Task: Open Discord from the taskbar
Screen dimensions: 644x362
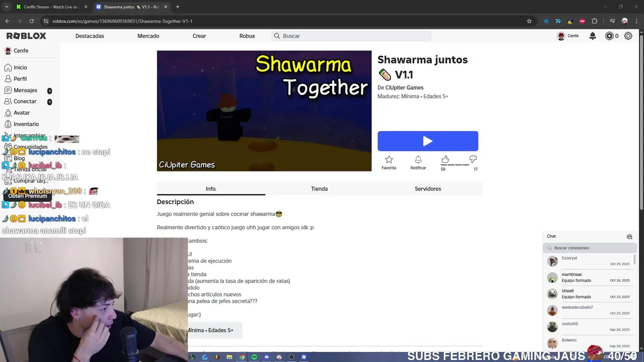Action: tap(267, 357)
